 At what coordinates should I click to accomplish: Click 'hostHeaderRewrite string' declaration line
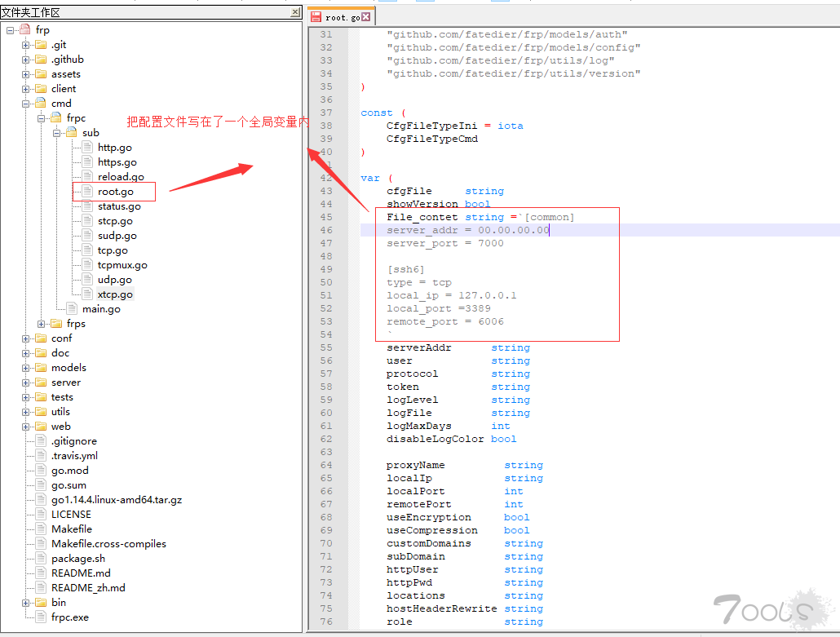pyautogui.click(x=465, y=608)
